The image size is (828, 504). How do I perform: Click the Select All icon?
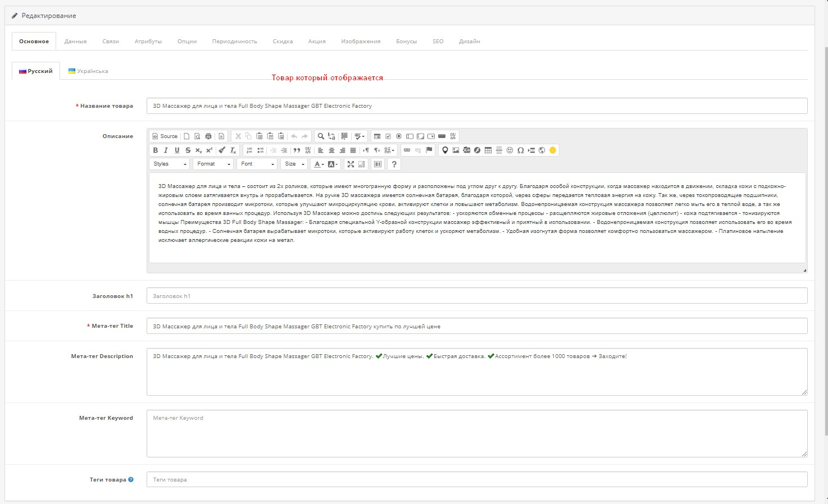click(344, 136)
